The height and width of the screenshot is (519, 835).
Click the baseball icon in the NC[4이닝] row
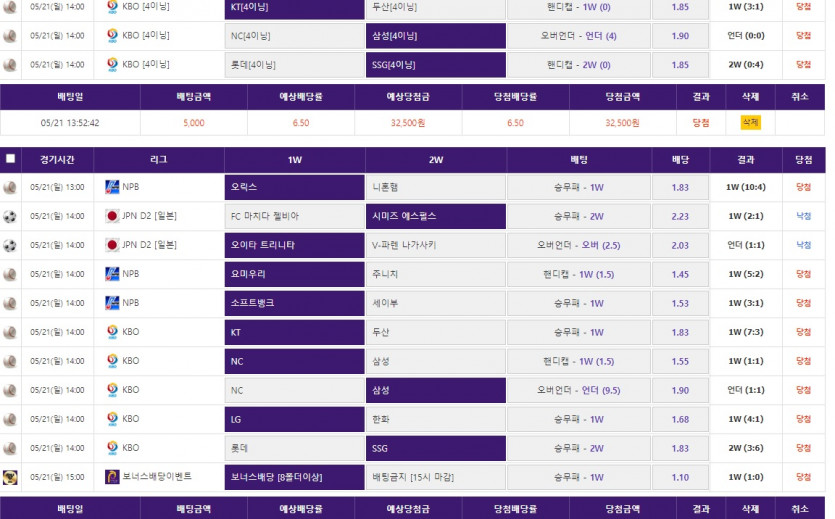coord(10,36)
